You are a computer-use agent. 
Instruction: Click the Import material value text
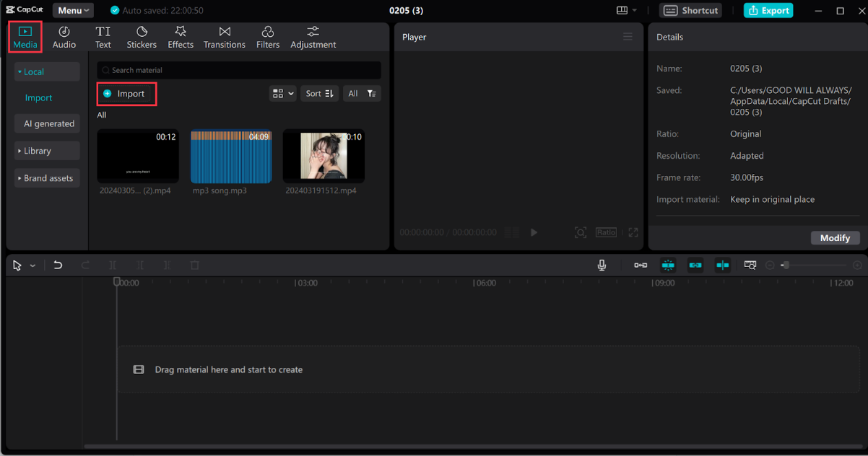click(x=772, y=199)
